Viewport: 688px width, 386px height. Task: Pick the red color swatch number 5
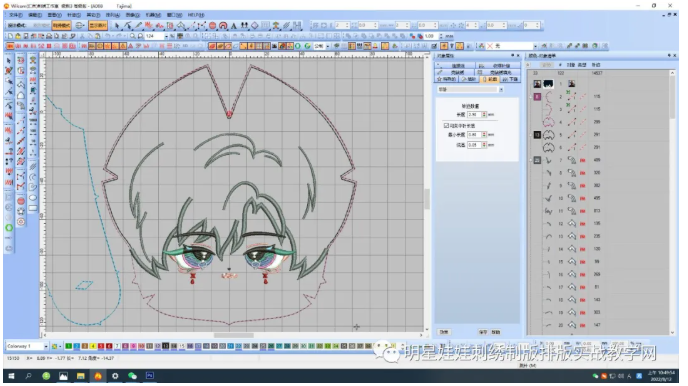click(x=101, y=347)
